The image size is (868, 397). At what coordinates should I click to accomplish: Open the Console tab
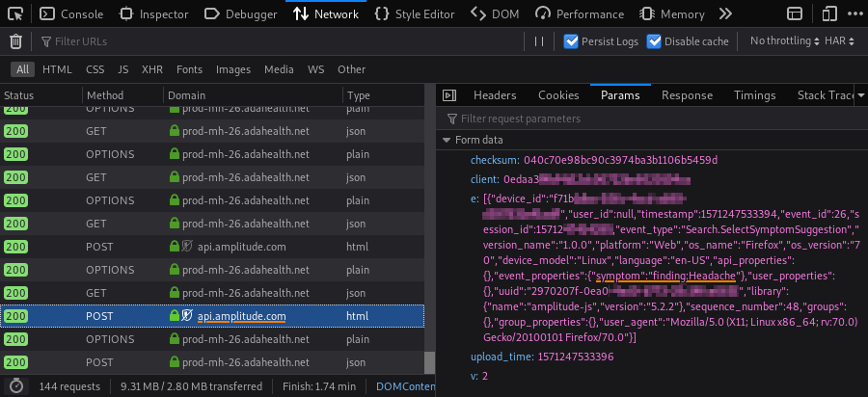[x=72, y=14]
